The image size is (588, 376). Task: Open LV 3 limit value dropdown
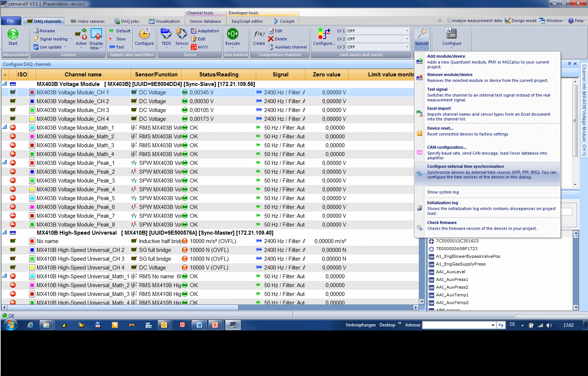pos(407,47)
